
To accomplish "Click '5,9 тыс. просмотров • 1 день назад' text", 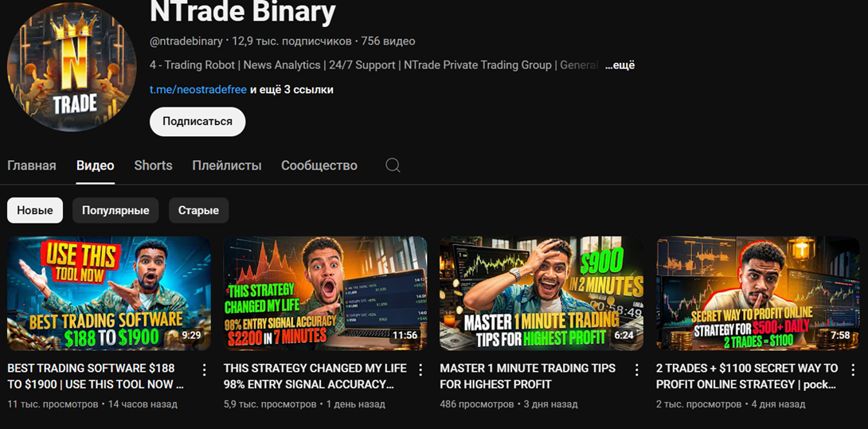I will click(x=304, y=404).
